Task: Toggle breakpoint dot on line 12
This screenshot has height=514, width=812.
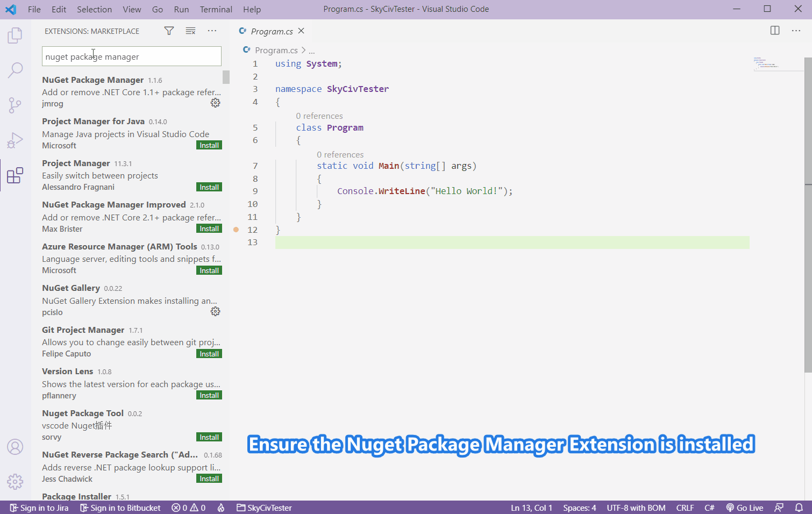Action: 236,230
